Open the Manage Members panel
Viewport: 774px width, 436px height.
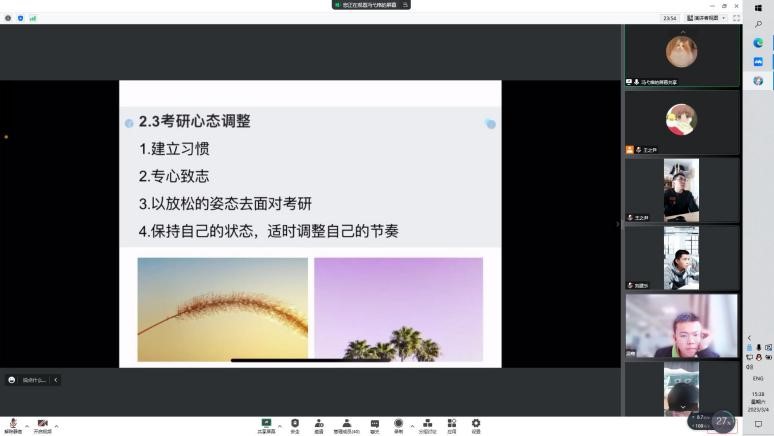click(346, 424)
